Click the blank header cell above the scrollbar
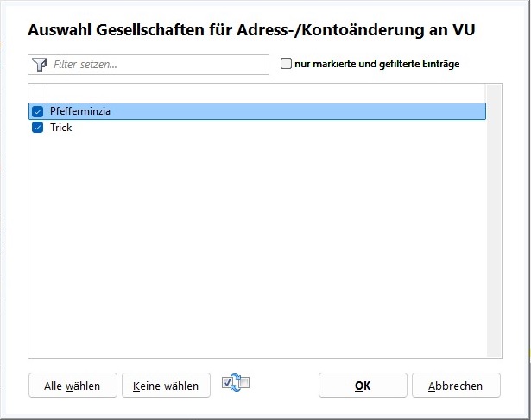531x420 pixels. pos(494,91)
